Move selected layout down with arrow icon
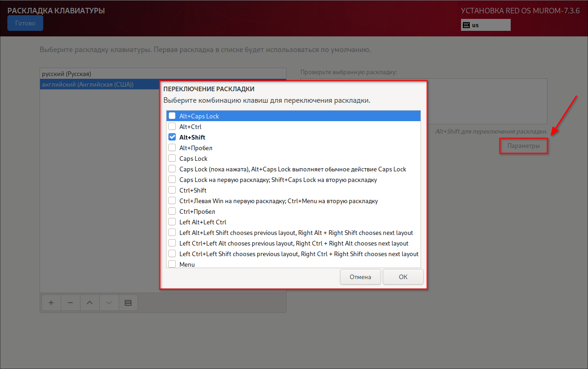This screenshot has height=369, width=588. pyautogui.click(x=109, y=303)
